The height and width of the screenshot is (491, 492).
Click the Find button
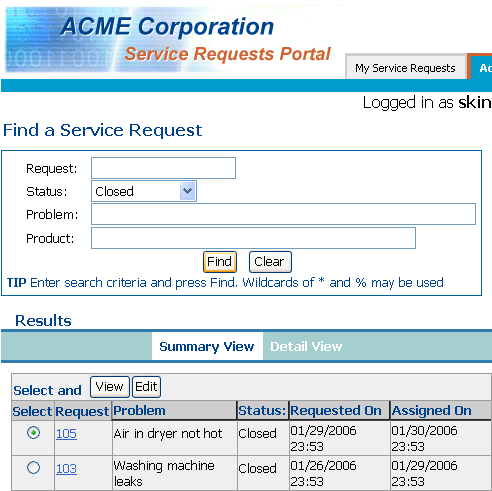[220, 262]
